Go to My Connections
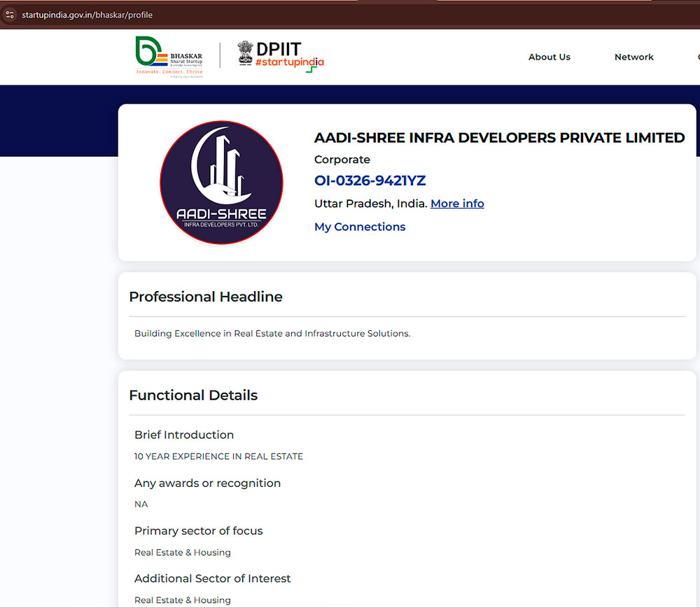This screenshot has height=608, width=700. click(x=360, y=227)
